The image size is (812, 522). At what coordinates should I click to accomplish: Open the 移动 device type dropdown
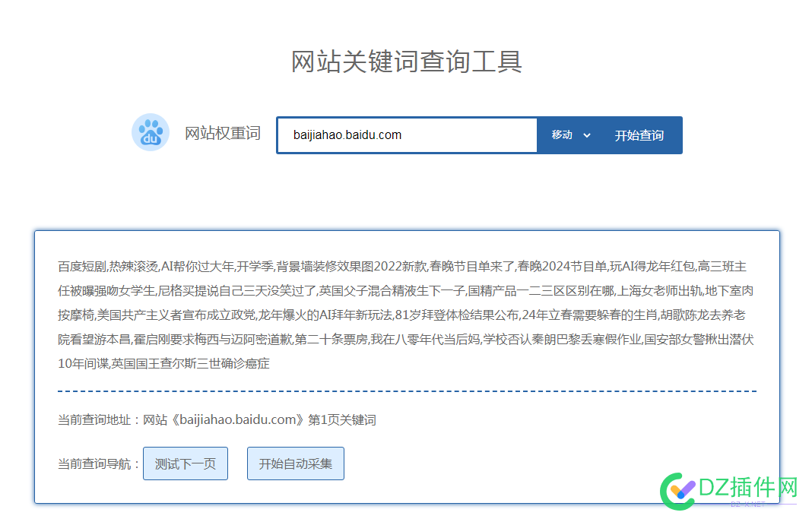(x=571, y=135)
